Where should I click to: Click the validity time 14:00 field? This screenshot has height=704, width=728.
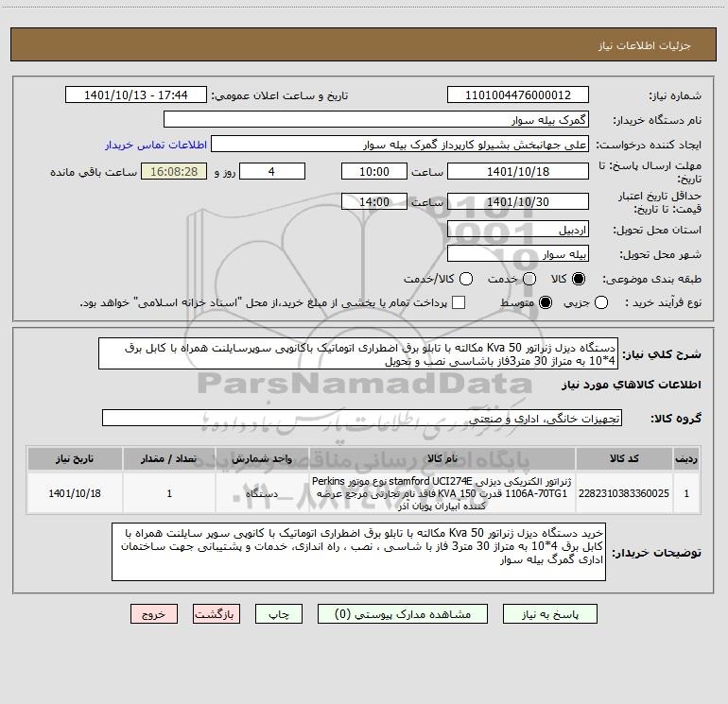[374, 201]
